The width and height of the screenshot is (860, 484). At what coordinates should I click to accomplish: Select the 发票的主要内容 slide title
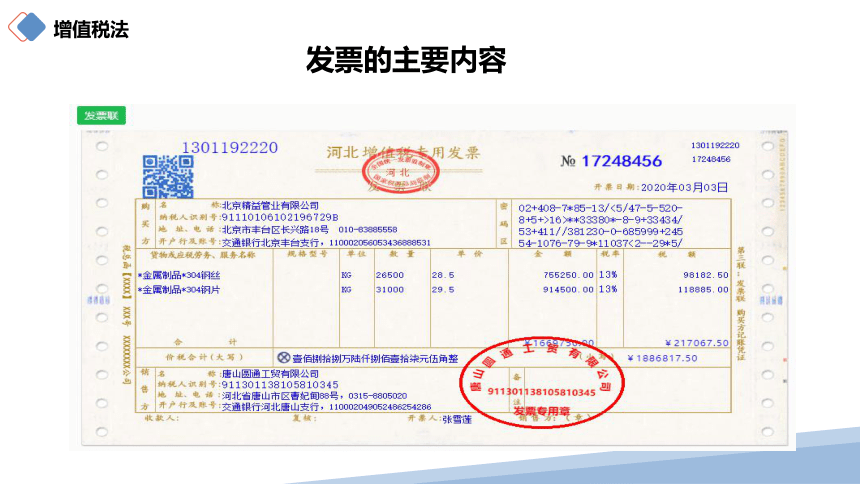pyautogui.click(x=406, y=60)
